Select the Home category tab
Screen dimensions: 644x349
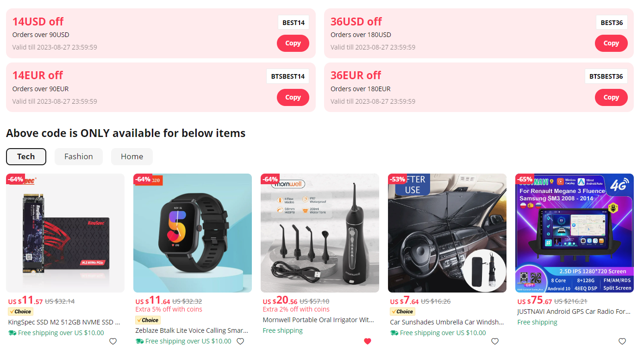132,156
